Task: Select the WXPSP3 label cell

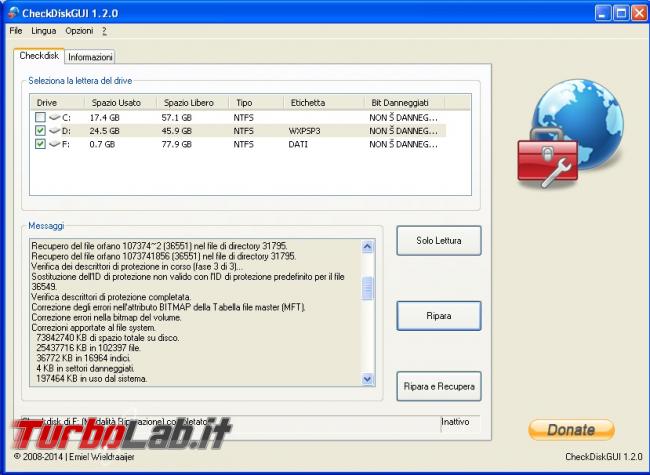Action: pos(304,131)
